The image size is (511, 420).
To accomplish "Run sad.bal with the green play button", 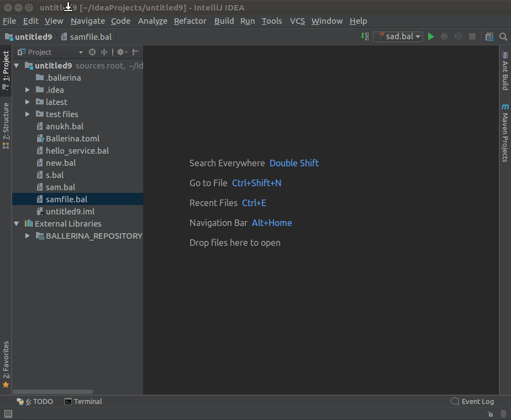I will click(x=431, y=36).
